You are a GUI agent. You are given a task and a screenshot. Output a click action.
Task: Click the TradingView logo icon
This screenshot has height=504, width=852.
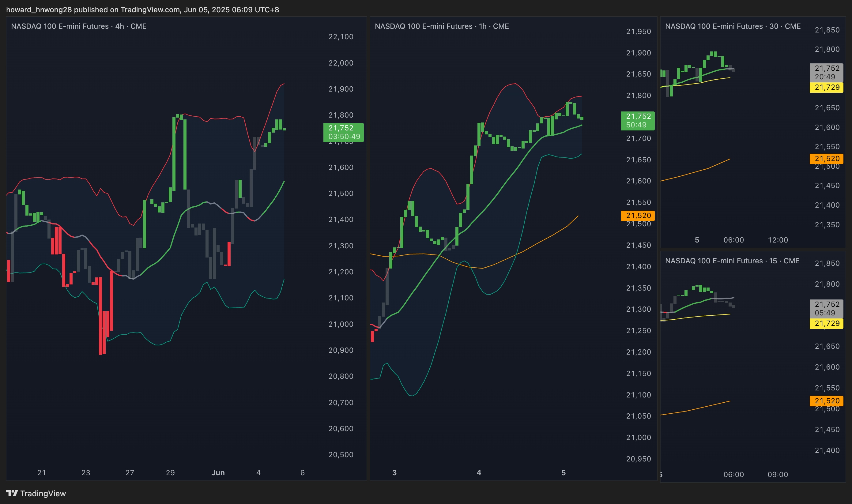pos(12,493)
